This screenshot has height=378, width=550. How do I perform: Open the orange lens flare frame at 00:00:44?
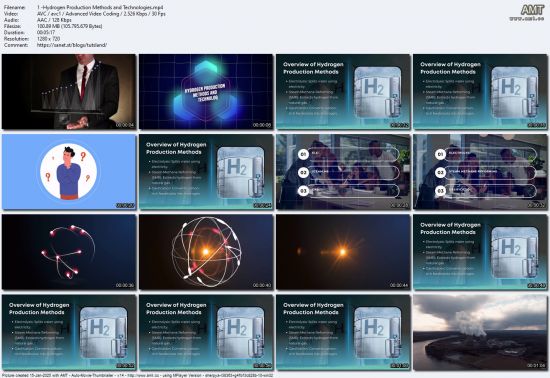343,252
